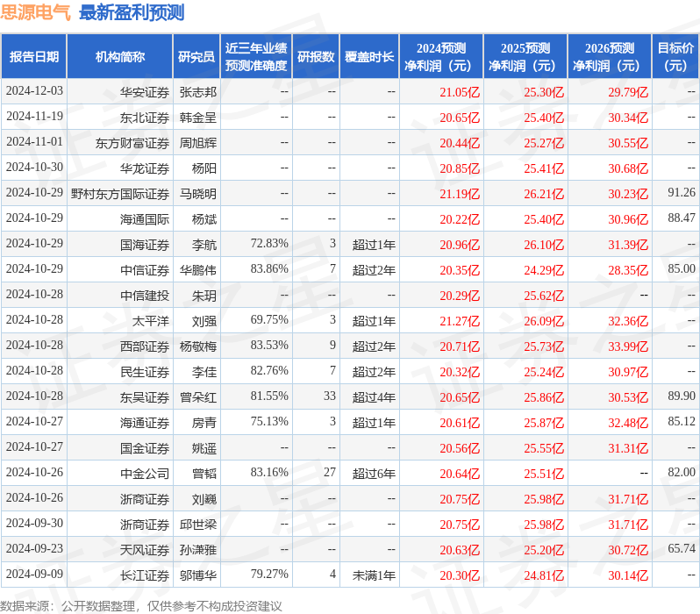Click target price 85.12
The height and width of the screenshot is (614, 700).
click(x=682, y=422)
